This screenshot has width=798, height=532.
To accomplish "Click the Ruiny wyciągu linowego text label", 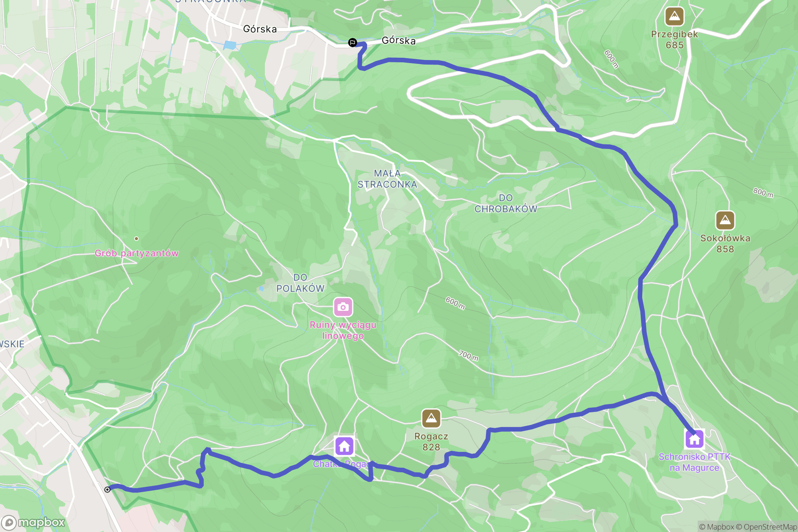I will tap(343, 330).
